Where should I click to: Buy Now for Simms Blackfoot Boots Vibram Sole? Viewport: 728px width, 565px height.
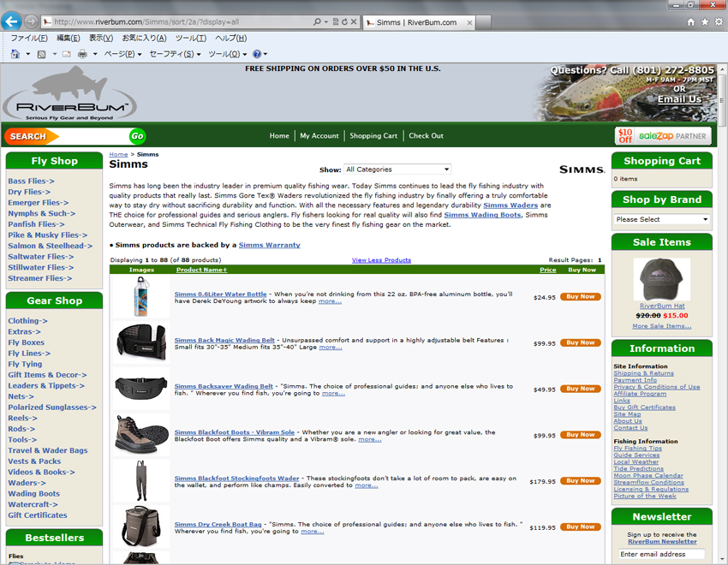[x=581, y=435]
